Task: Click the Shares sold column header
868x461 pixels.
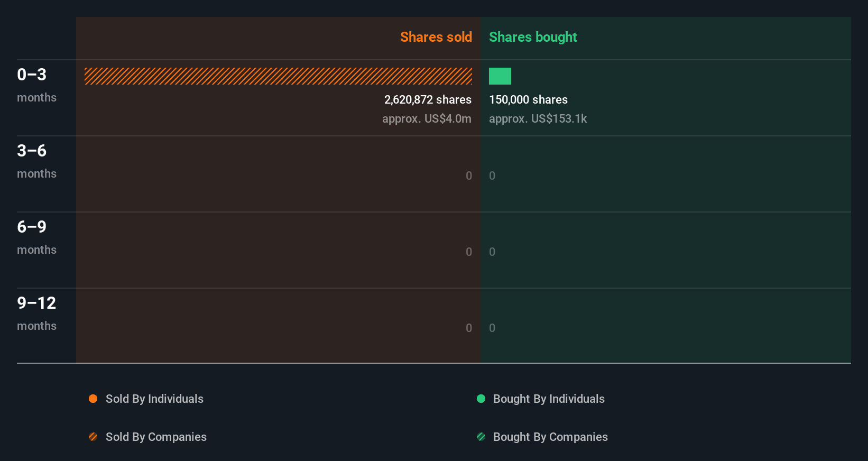Action: click(436, 37)
